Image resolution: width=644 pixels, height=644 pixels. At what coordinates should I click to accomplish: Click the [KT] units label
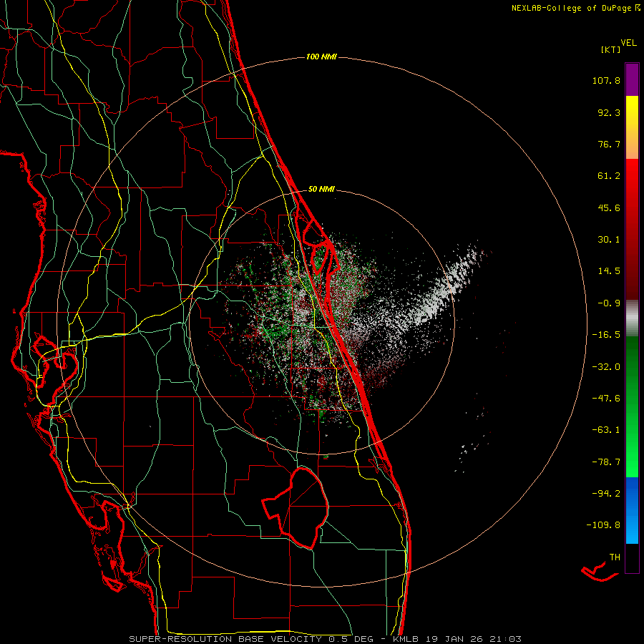(x=611, y=50)
